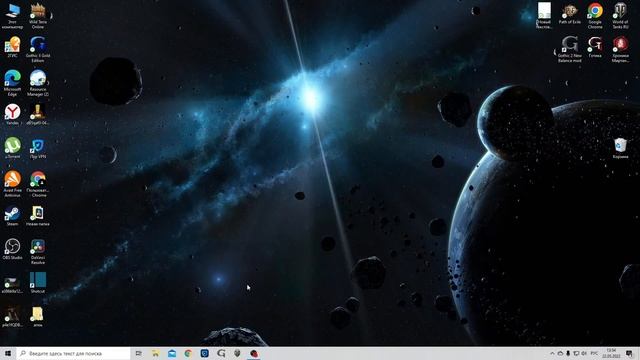This screenshot has height=360, width=640.
Task: Select the Shotcut desktop icon
Action: [38, 282]
